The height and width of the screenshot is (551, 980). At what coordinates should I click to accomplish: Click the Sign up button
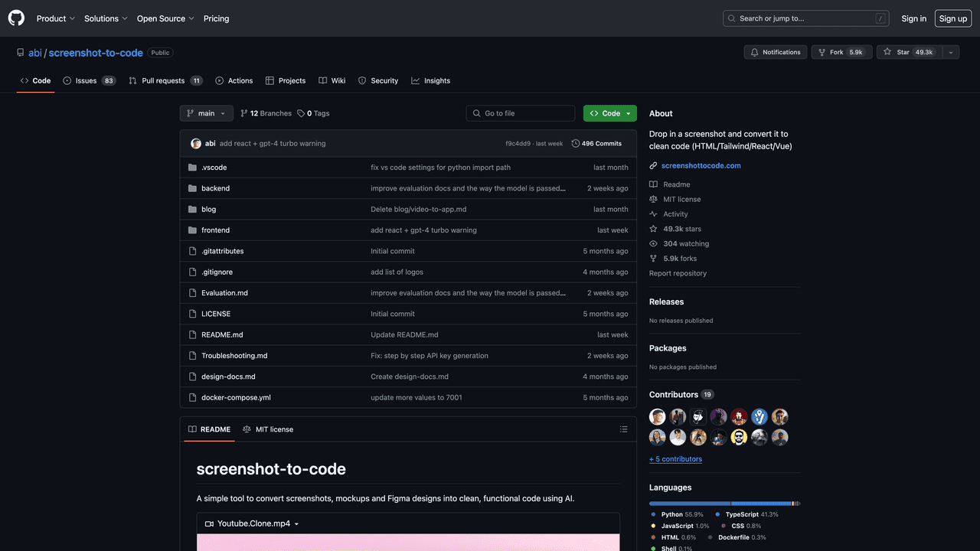point(953,18)
